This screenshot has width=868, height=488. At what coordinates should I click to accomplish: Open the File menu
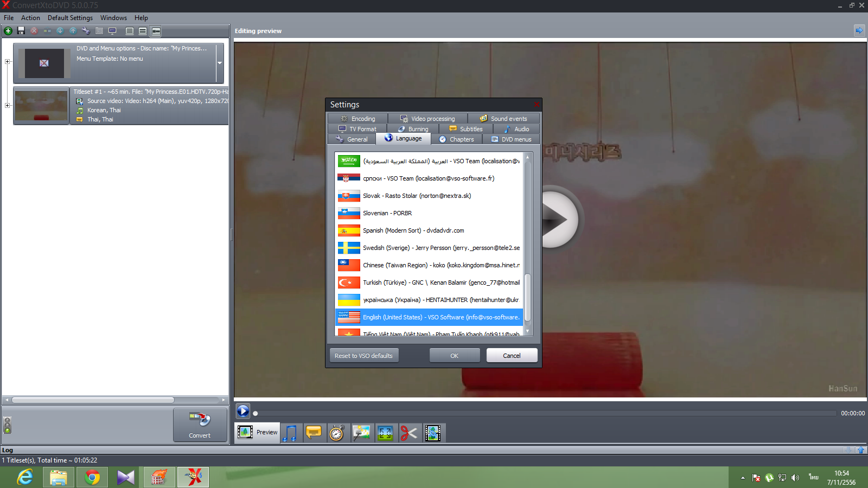9,18
